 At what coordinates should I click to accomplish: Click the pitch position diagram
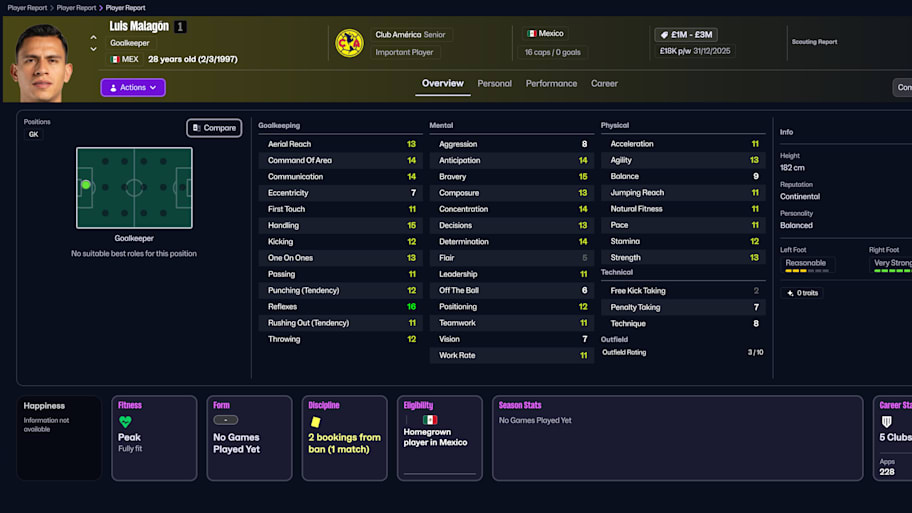(134, 188)
